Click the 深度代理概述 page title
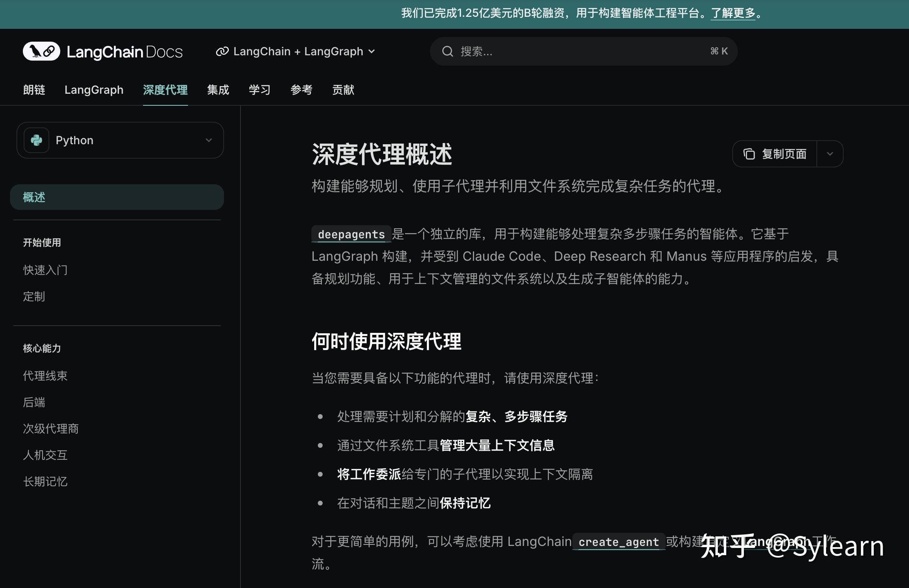 382,154
